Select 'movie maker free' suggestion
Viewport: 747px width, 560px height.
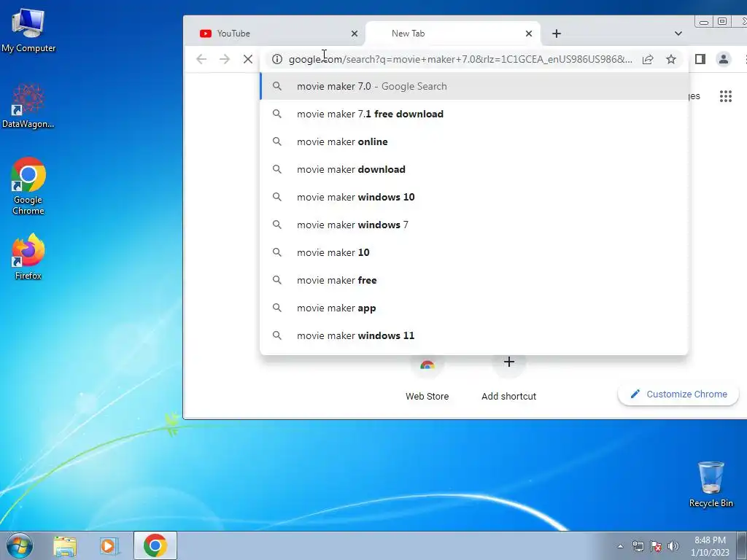pyautogui.click(x=474, y=280)
